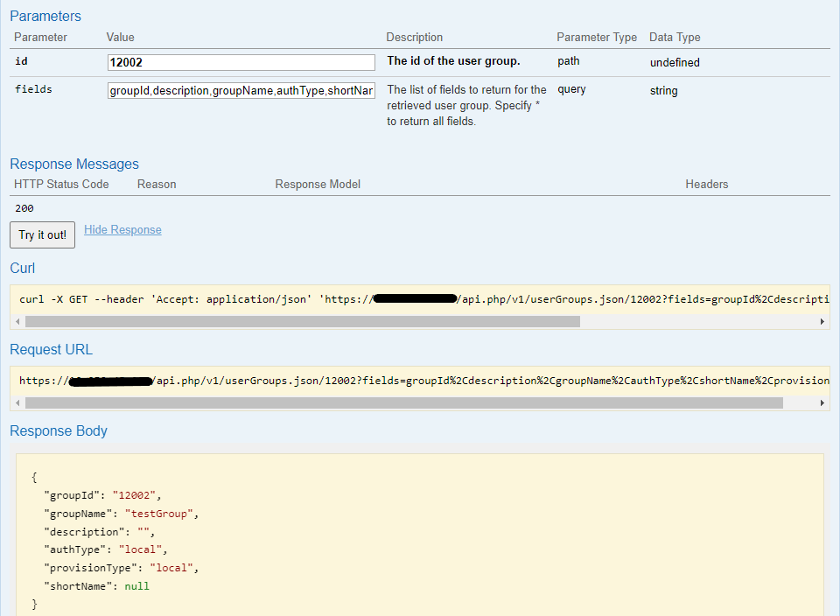Viewport: 840px width, 616px height.
Task: Click the Request URL text
Action: [420, 381]
